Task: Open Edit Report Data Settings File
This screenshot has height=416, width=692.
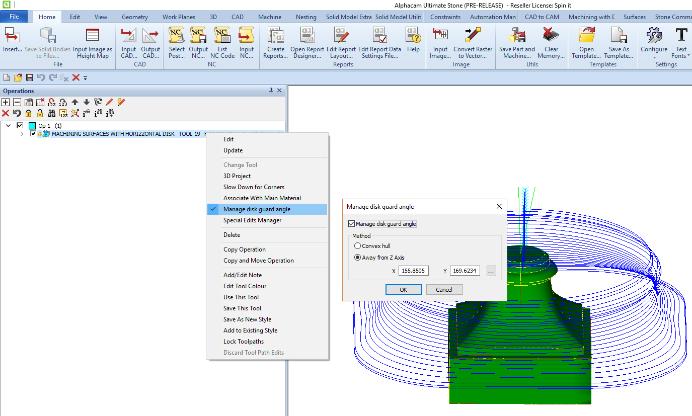Action: pyautogui.click(x=380, y=43)
